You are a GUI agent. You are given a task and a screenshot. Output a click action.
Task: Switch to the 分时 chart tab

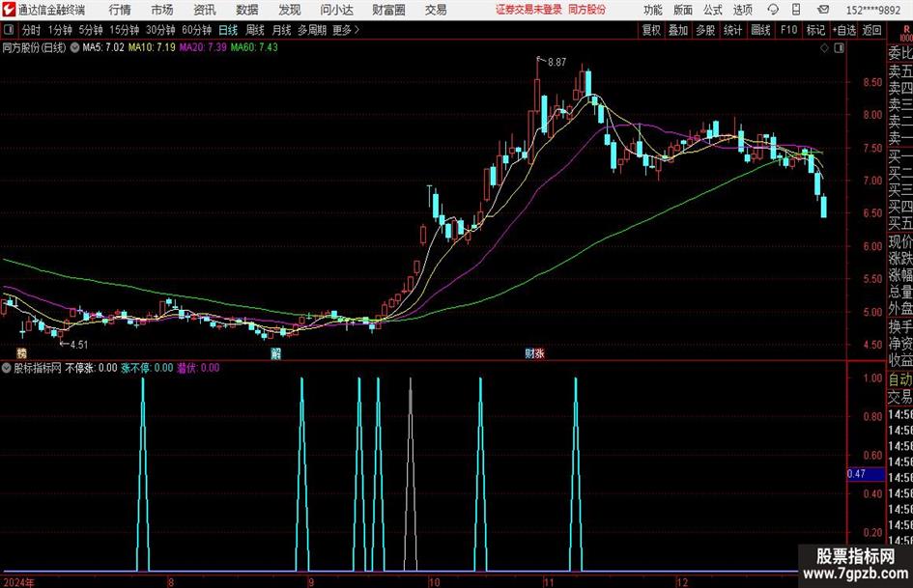pos(31,30)
